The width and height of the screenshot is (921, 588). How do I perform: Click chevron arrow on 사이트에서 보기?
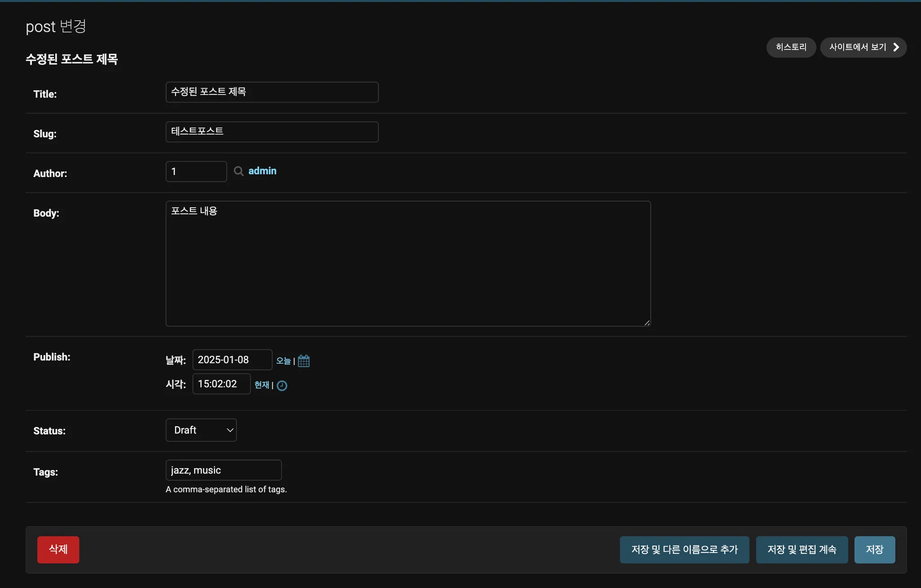click(896, 47)
